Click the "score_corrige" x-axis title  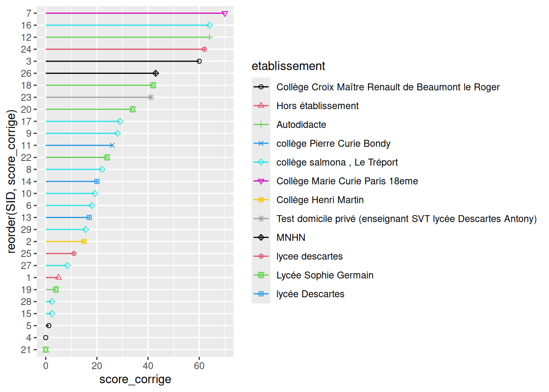point(135,379)
